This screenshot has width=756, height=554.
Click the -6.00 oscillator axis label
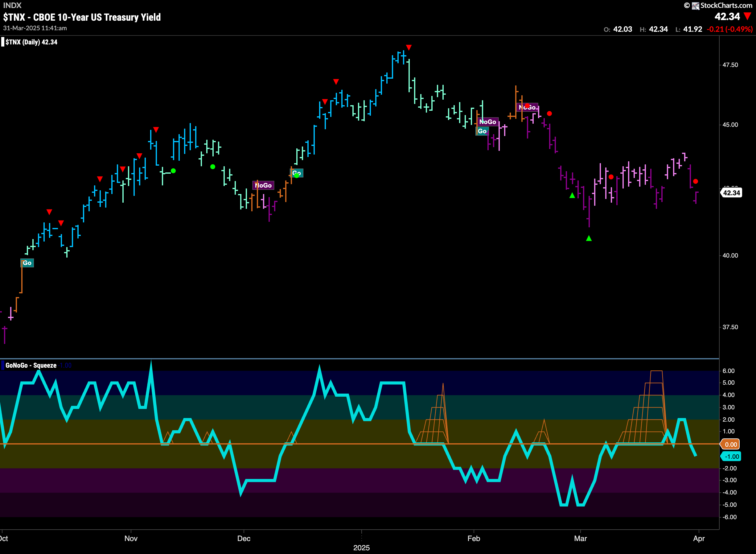[729, 517]
